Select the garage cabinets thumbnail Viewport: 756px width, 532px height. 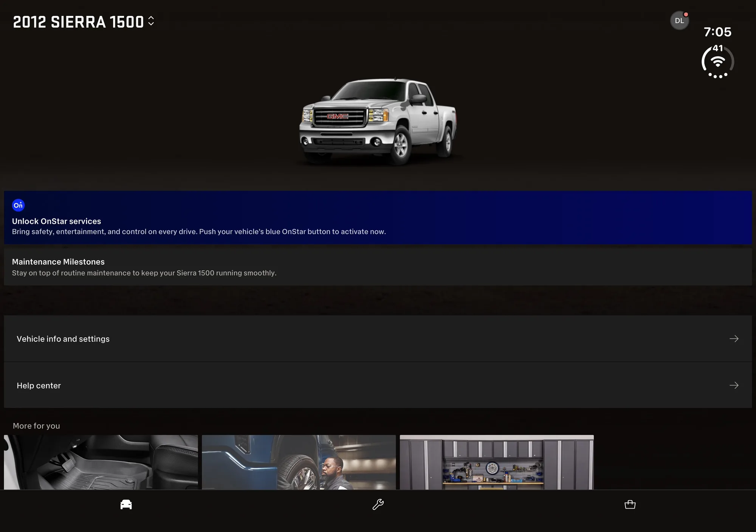click(x=497, y=462)
